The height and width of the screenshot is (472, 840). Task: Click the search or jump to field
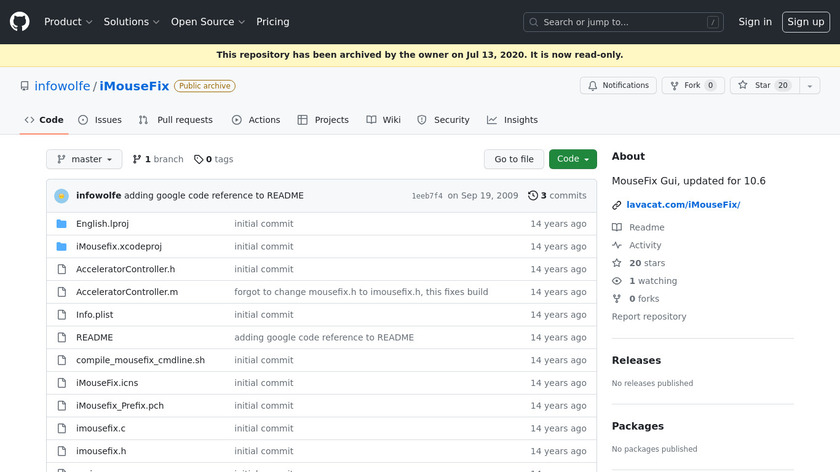coord(623,22)
